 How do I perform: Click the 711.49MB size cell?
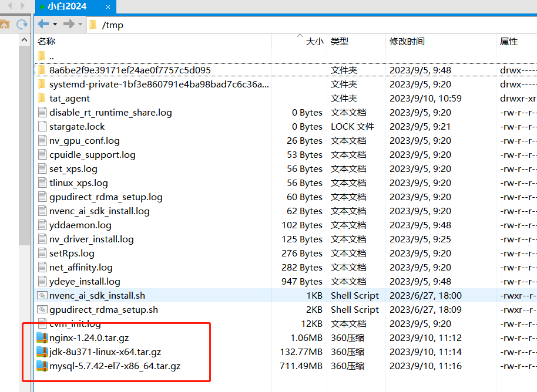(x=301, y=366)
